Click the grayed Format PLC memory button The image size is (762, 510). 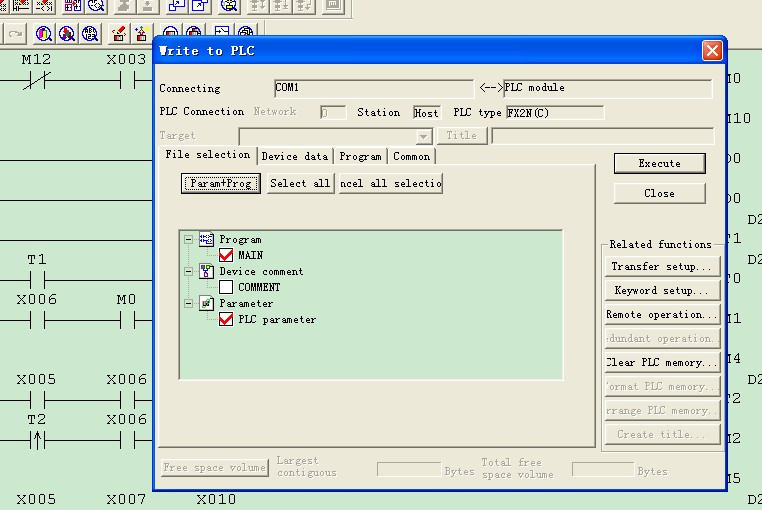[662, 387]
